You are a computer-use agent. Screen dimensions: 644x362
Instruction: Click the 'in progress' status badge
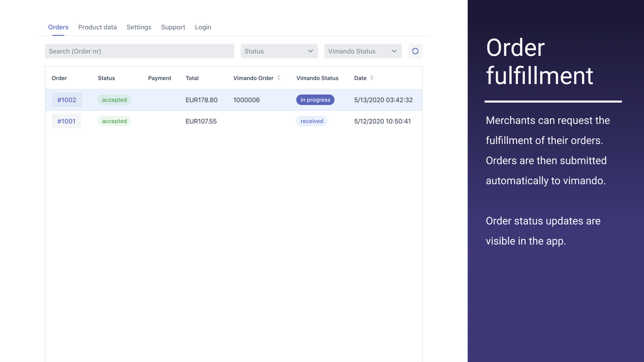coord(315,100)
